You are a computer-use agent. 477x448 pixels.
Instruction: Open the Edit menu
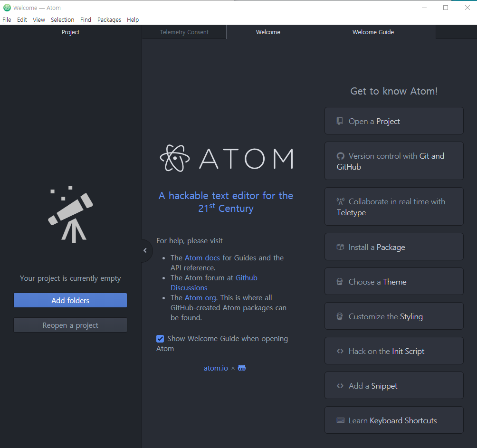[22, 20]
